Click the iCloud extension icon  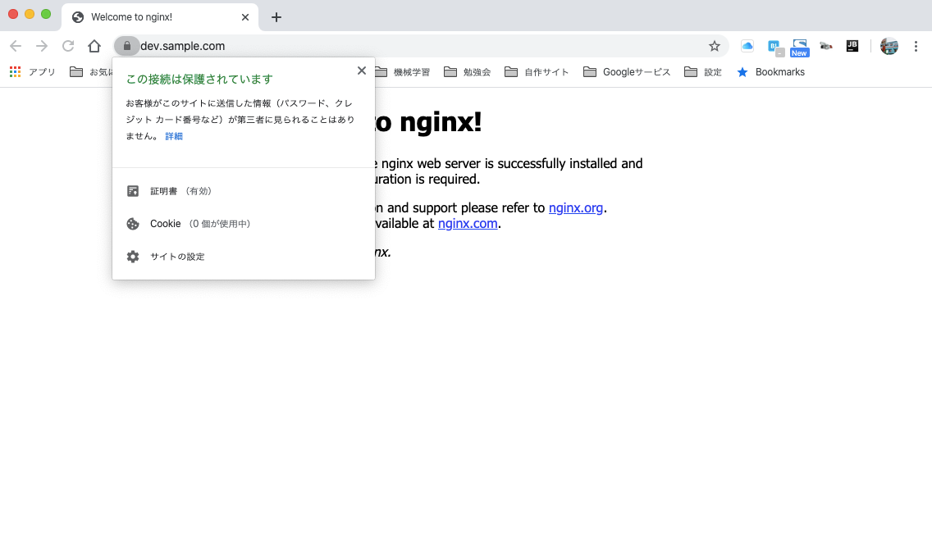(747, 46)
